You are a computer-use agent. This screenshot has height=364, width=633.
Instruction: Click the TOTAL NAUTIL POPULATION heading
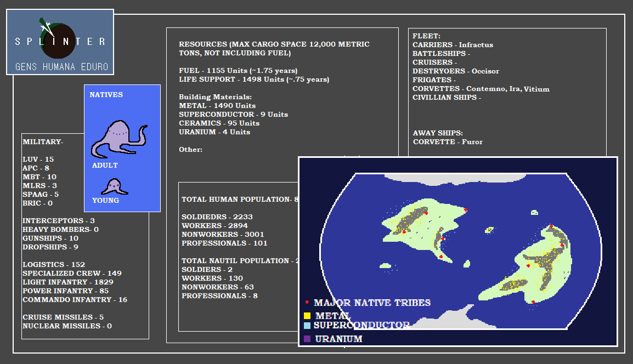point(239,261)
